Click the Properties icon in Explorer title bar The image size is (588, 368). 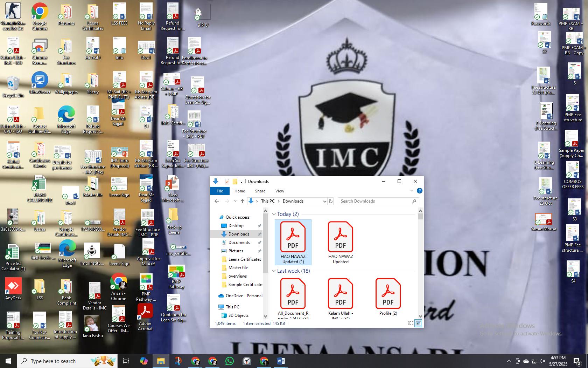(x=227, y=181)
